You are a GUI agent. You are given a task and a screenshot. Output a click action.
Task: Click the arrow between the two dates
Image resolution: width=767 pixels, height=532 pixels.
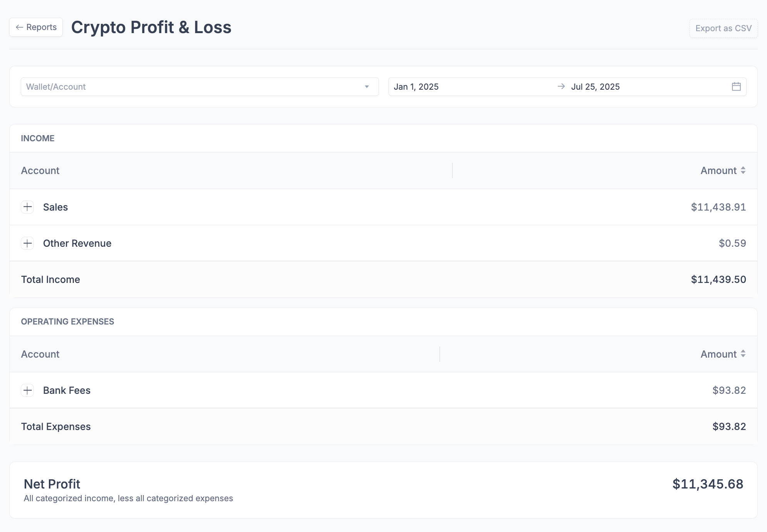coord(561,87)
